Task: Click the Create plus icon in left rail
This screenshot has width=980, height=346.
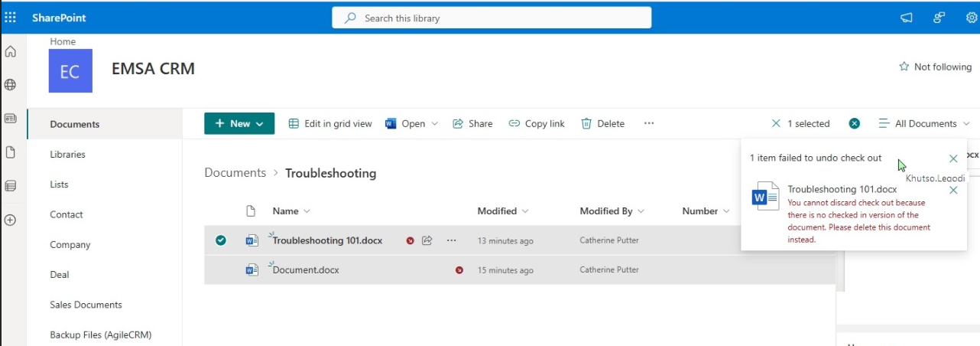Action: click(x=11, y=220)
